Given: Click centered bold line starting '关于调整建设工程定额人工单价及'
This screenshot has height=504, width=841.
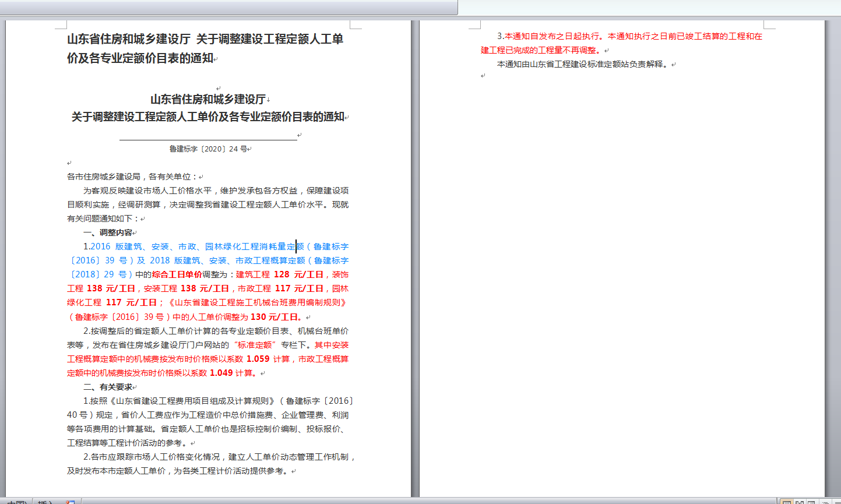Looking at the screenshot, I should [x=208, y=117].
